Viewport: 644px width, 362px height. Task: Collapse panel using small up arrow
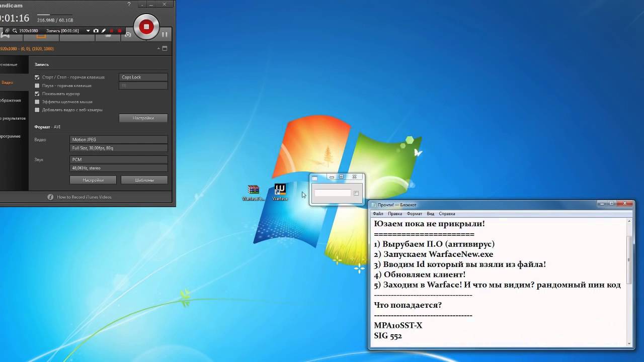pyautogui.click(x=158, y=49)
